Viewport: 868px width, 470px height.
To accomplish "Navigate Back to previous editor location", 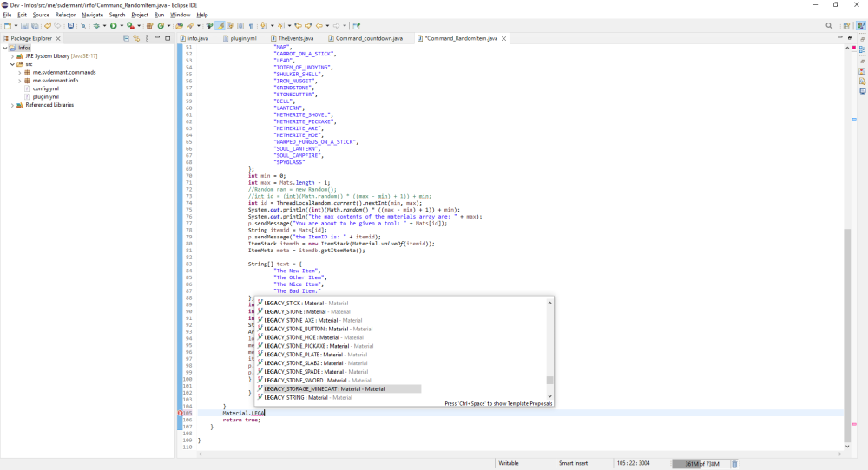I will point(319,26).
